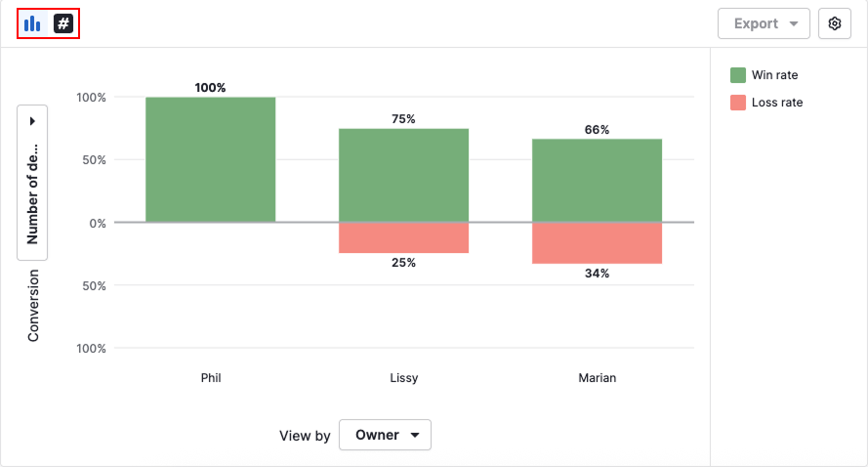Open chart settings gear icon
Viewport: 868px width, 467px height.
click(x=835, y=23)
